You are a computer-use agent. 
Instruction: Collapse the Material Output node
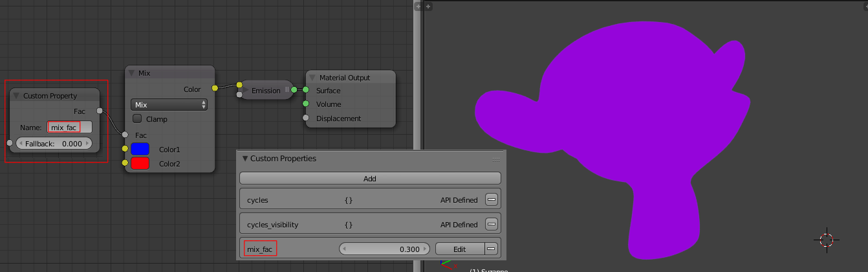(312, 78)
